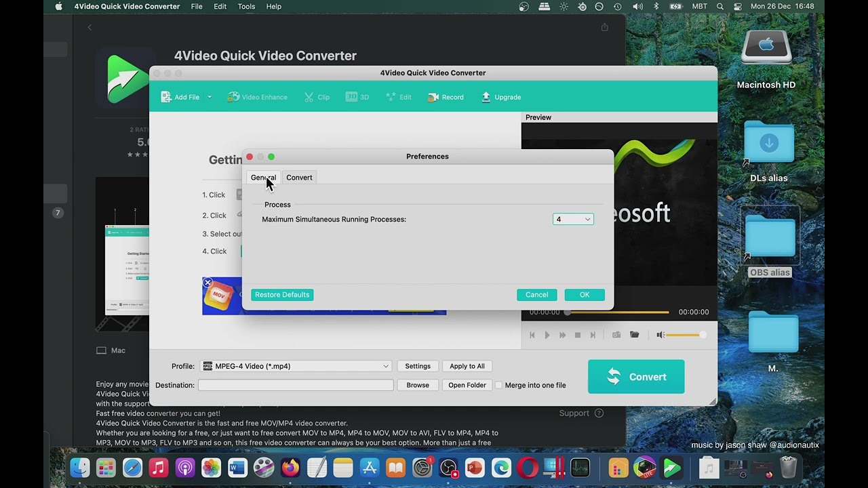Screen dimensions: 868x488
Task: Open Books app in Dock
Action: 396,468
